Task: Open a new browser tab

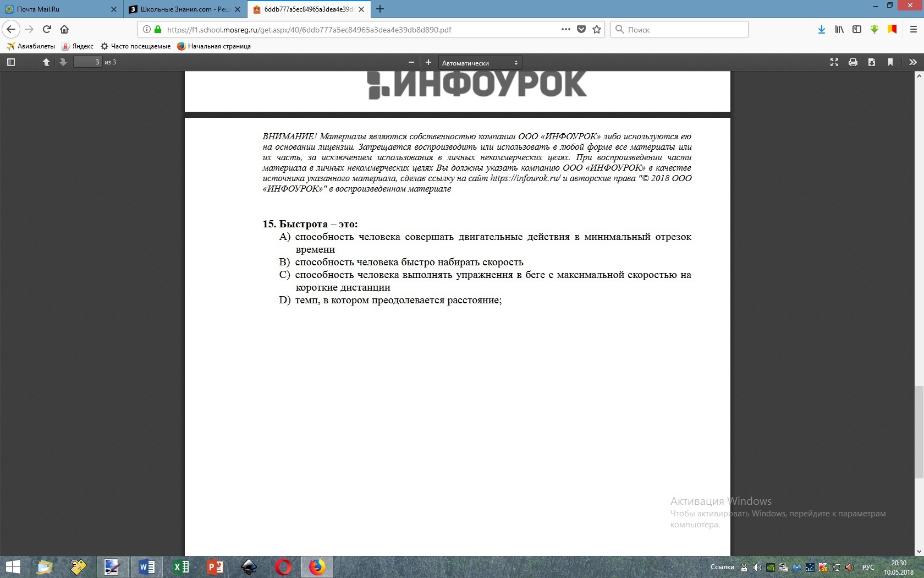Action: point(380,9)
